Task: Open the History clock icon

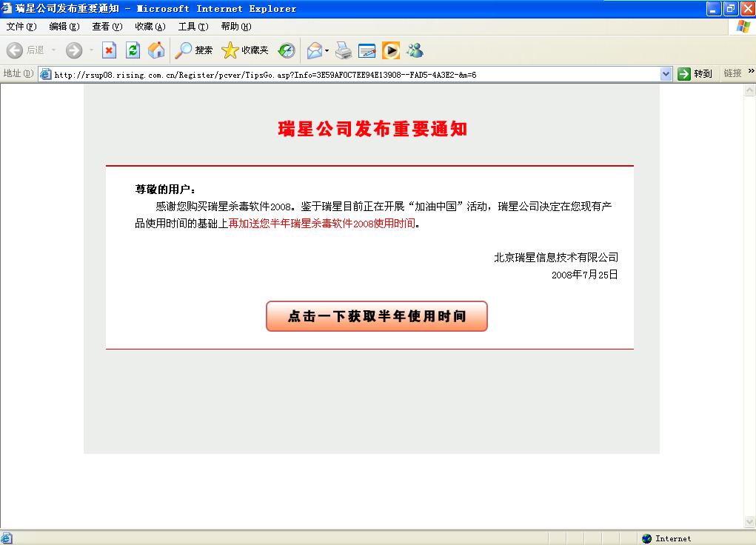Action: pyautogui.click(x=287, y=50)
